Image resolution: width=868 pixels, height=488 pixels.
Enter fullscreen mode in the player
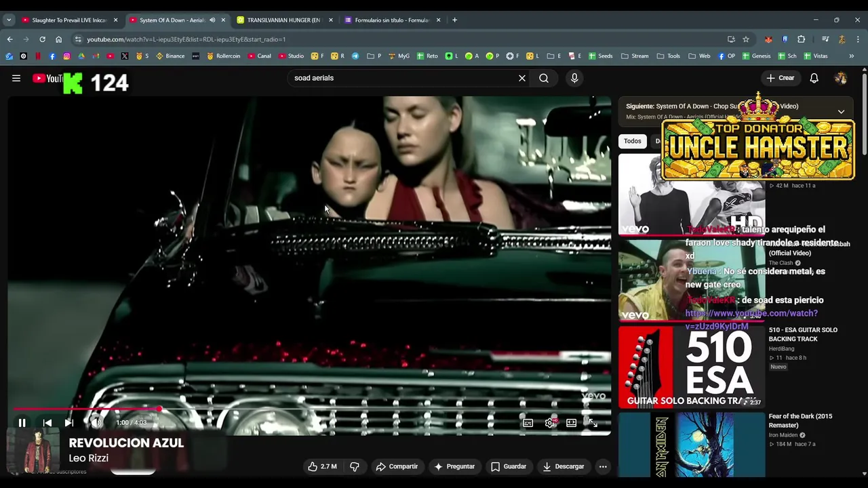click(593, 423)
